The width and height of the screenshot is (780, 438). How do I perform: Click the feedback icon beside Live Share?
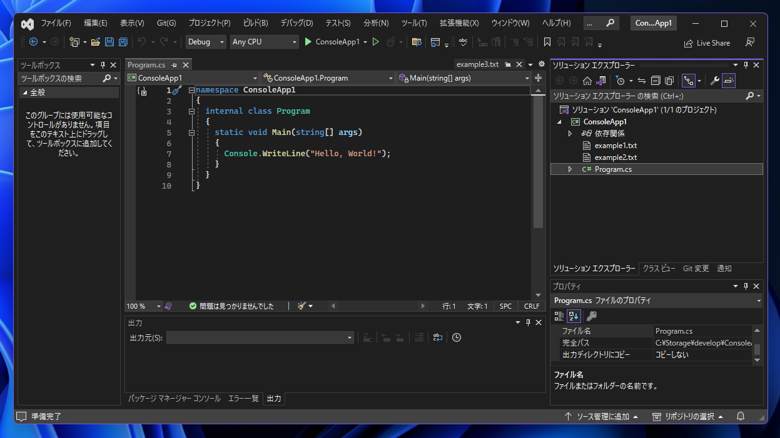pyautogui.click(x=750, y=43)
